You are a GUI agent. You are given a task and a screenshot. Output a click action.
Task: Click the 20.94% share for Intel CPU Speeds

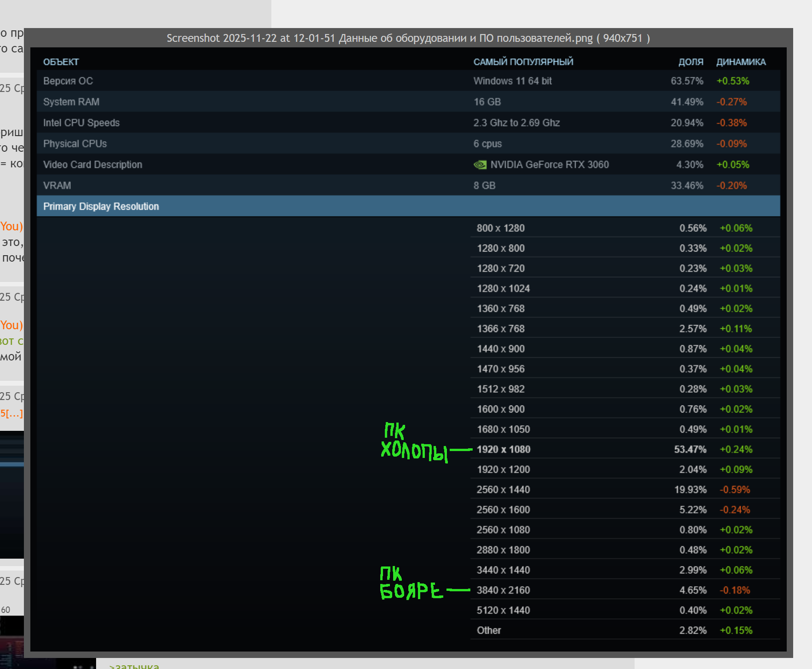(x=687, y=123)
